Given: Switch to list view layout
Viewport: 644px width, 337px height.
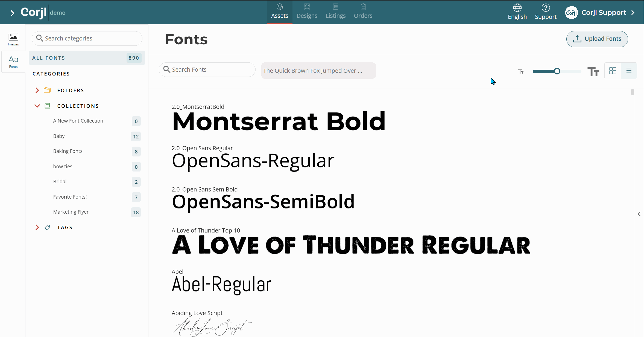Looking at the screenshot, I should coord(629,71).
